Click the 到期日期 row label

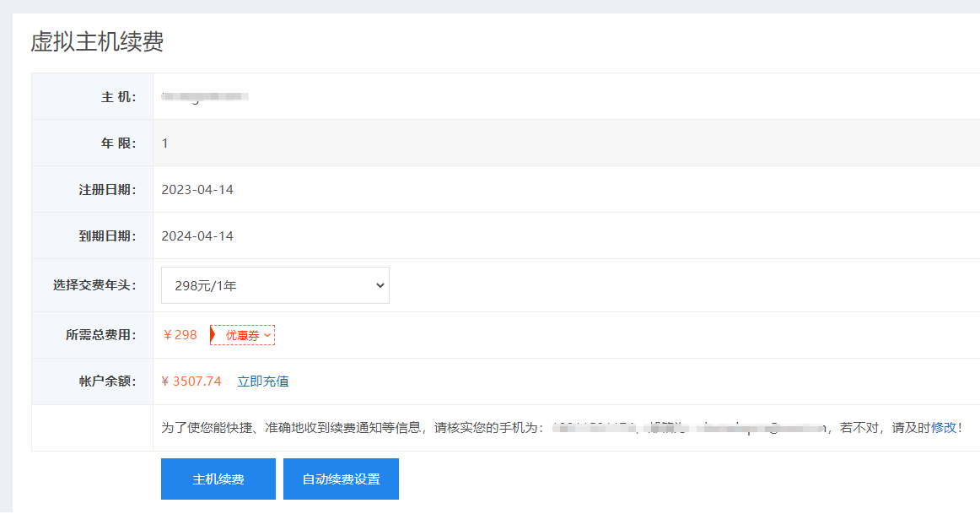[107, 236]
